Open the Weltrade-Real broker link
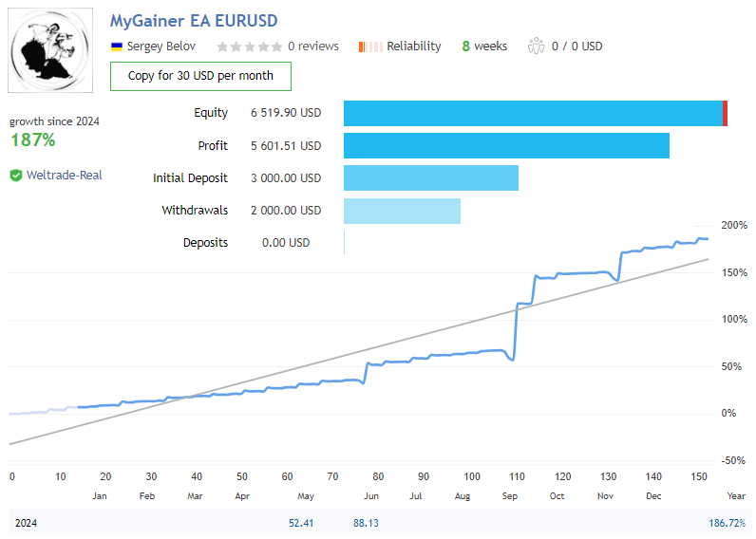The image size is (756, 539). pyautogui.click(x=65, y=176)
